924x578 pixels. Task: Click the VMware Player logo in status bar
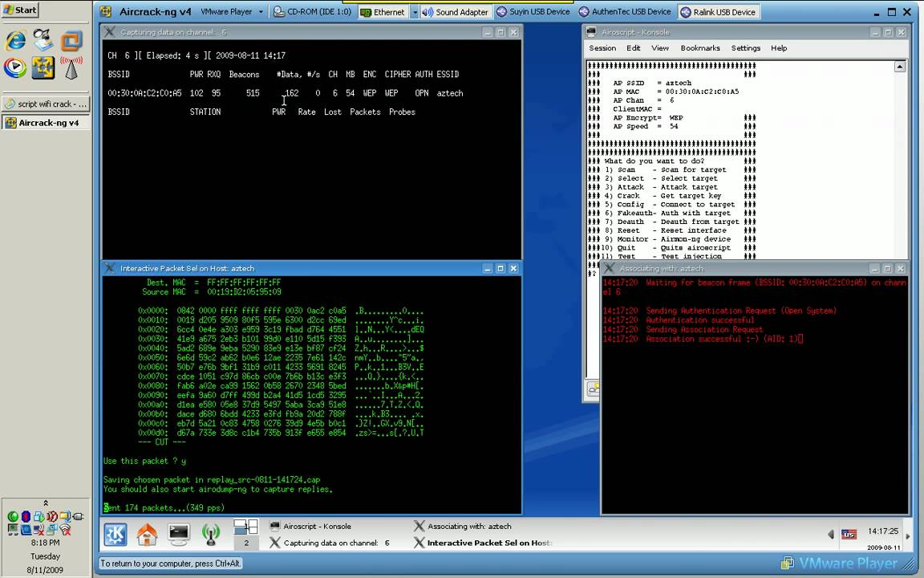[x=838, y=564]
